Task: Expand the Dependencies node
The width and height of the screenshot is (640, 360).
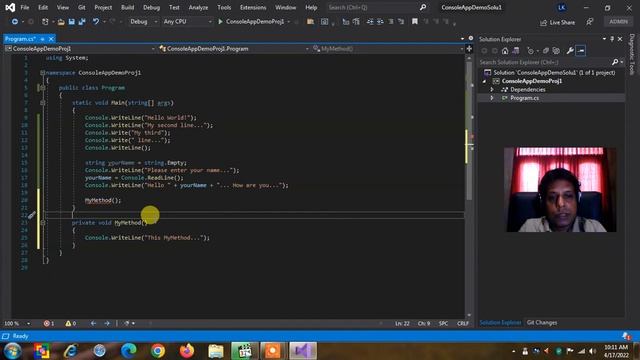Action: [492, 89]
